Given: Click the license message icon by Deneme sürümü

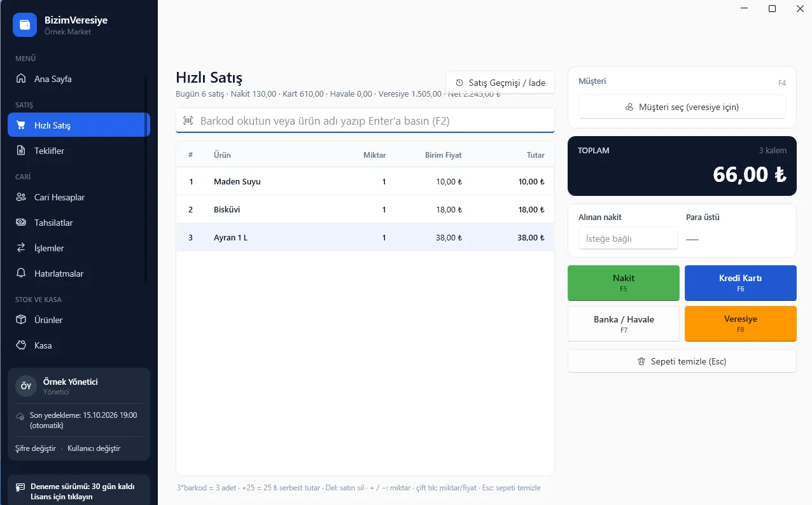Looking at the screenshot, I should (x=20, y=487).
